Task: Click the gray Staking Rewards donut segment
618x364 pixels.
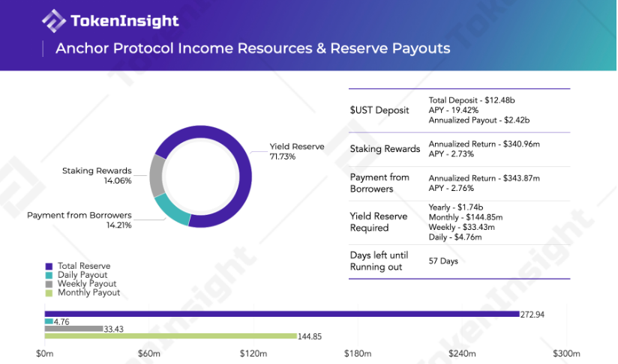Action: tap(157, 176)
